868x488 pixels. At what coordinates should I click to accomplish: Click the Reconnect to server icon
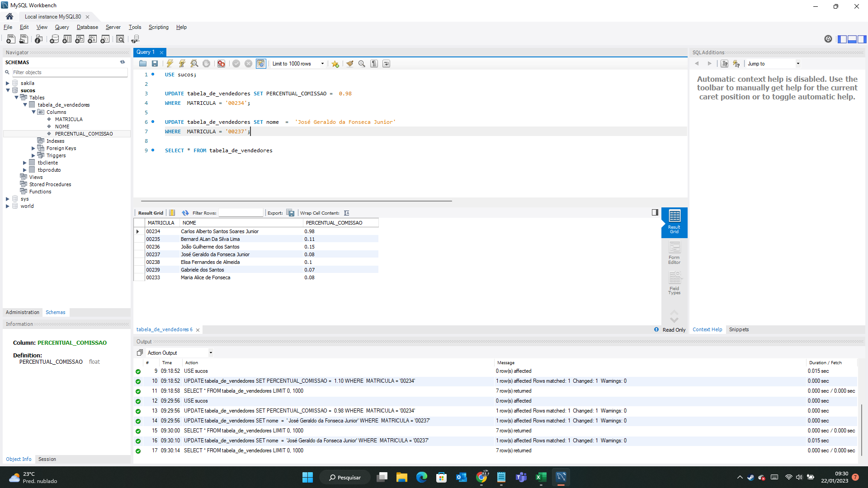point(136,39)
